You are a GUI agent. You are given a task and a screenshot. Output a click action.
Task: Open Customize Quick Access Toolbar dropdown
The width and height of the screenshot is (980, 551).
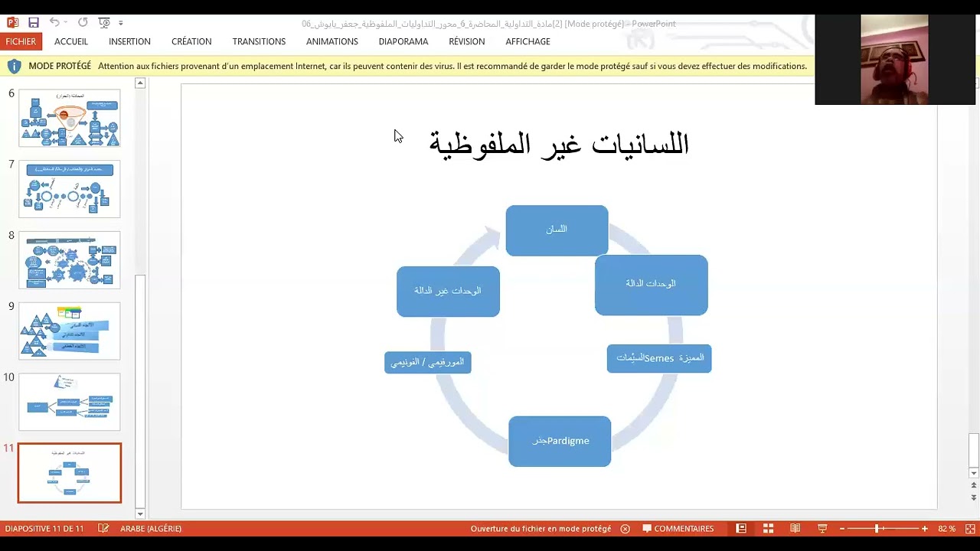click(x=121, y=23)
